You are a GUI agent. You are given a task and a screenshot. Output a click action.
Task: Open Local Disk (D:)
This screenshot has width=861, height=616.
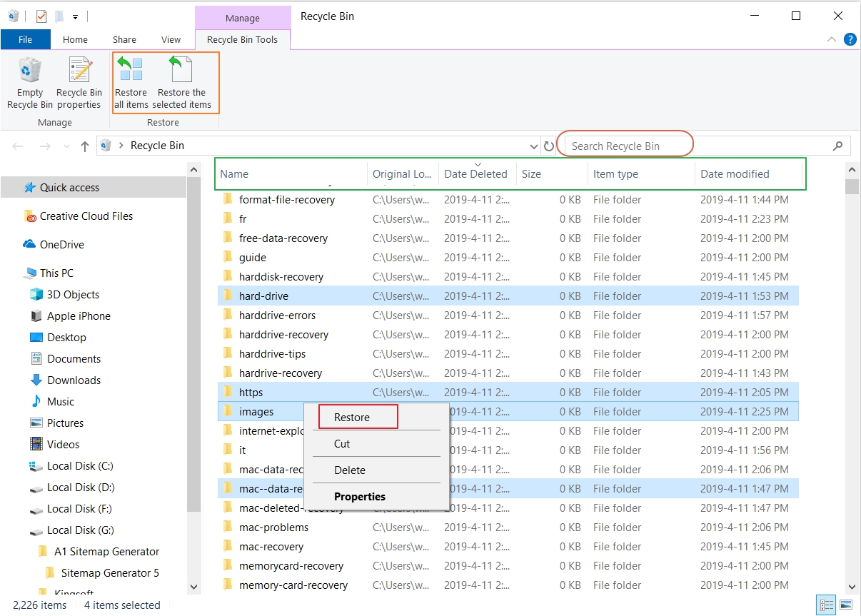pos(72,488)
